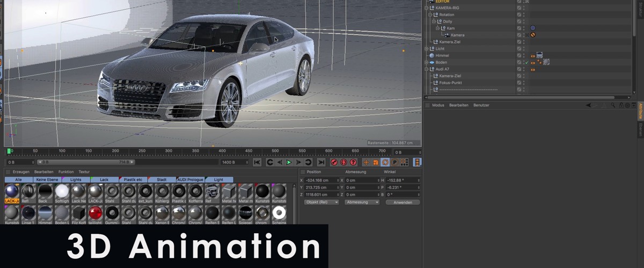The image size is (644, 268).
Task: Open the Bearbeiten menu in attributes panel
Action: (x=459, y=106)
